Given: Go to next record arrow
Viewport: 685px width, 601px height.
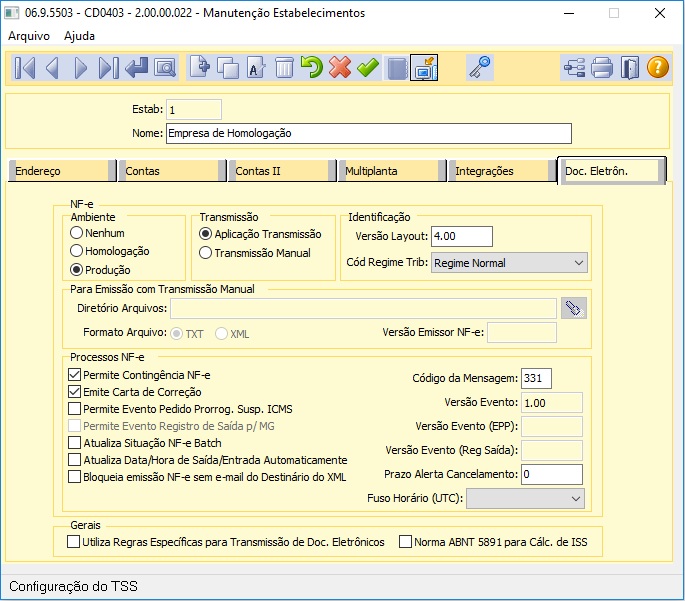Looking at the screenshot, I should [x=81, y=68].
